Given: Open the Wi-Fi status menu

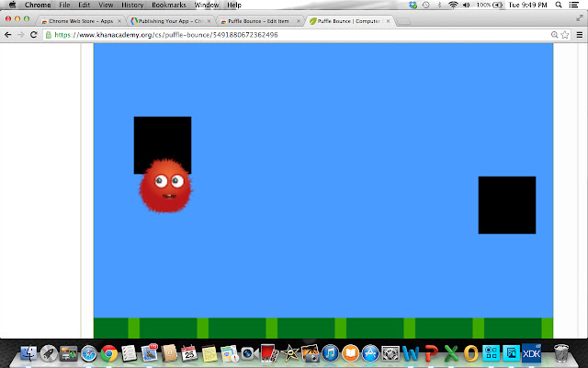Looking at the screenshot, I should coord(453,5).
